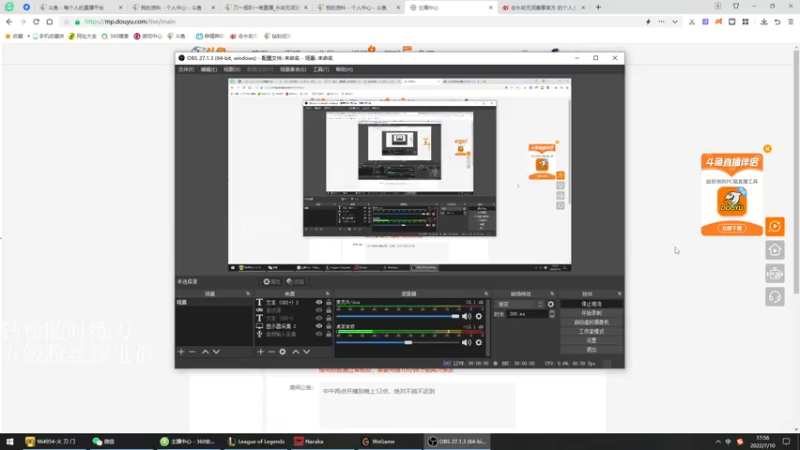
Task: Reload the browser page
Action: [36, 22]
